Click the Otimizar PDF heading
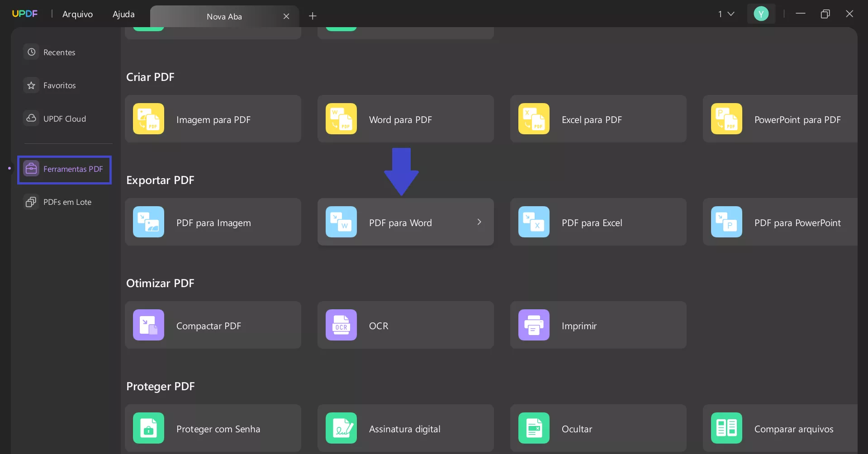 tap(160, 283)
